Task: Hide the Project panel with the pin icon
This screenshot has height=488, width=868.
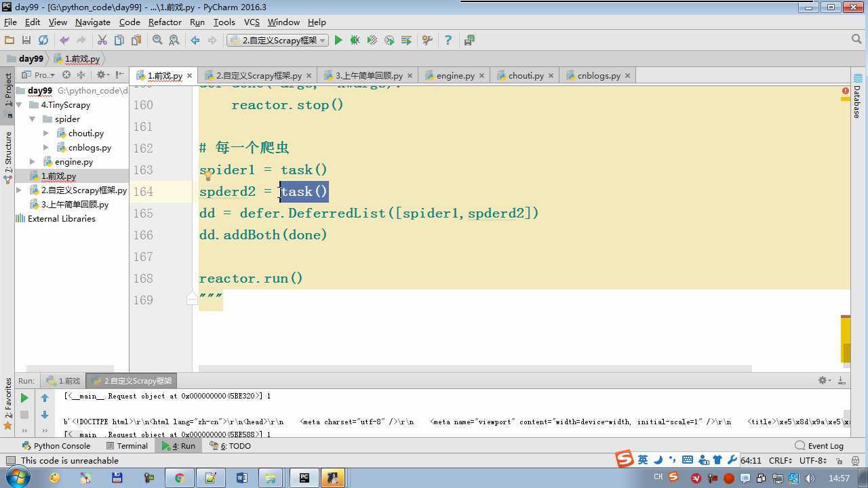Action: 119,75
